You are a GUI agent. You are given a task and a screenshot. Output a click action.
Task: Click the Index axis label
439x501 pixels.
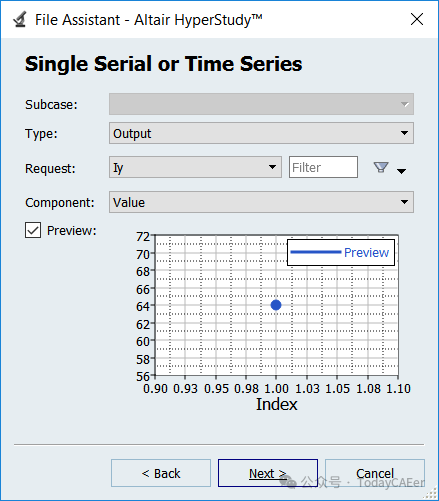(x=277, y=404)
